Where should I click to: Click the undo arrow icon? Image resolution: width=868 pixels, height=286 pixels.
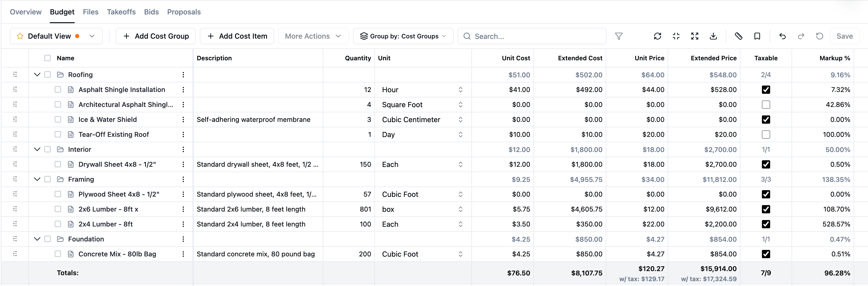tap(782, 36)
